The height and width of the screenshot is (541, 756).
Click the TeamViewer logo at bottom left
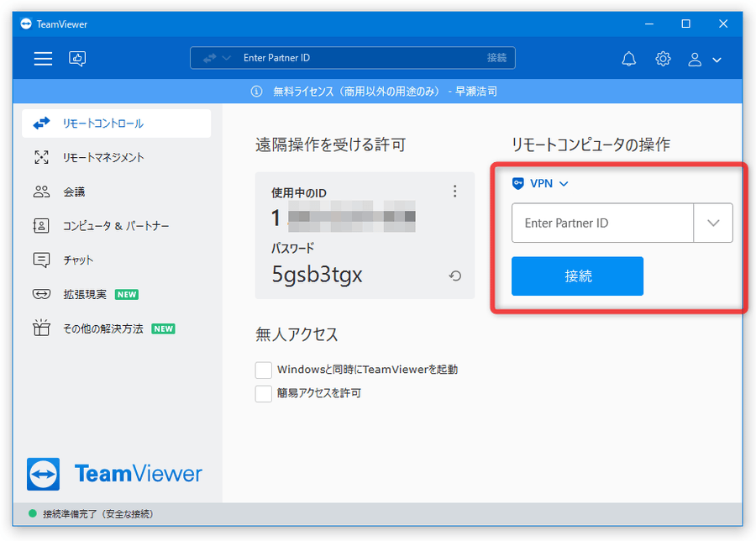click(x=114, y=474)
